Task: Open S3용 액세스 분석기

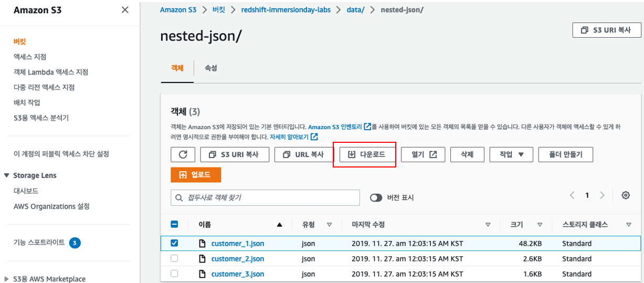Action: tap(41, 118)
